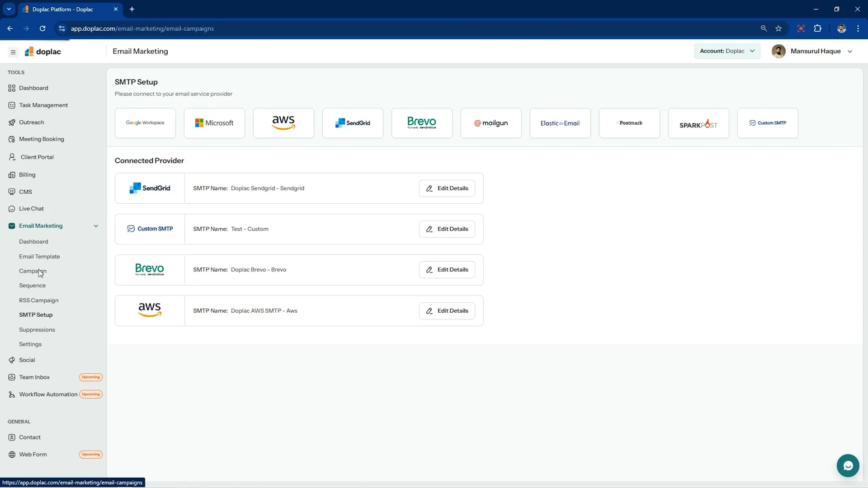Open CMS section

click(25, 192)
